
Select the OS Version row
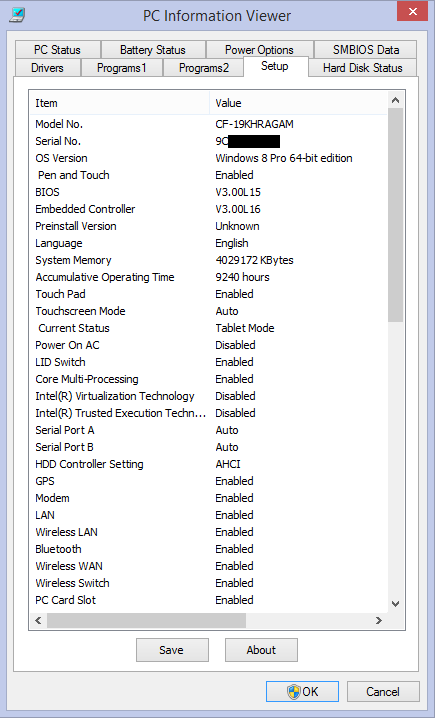pos(208,158)
